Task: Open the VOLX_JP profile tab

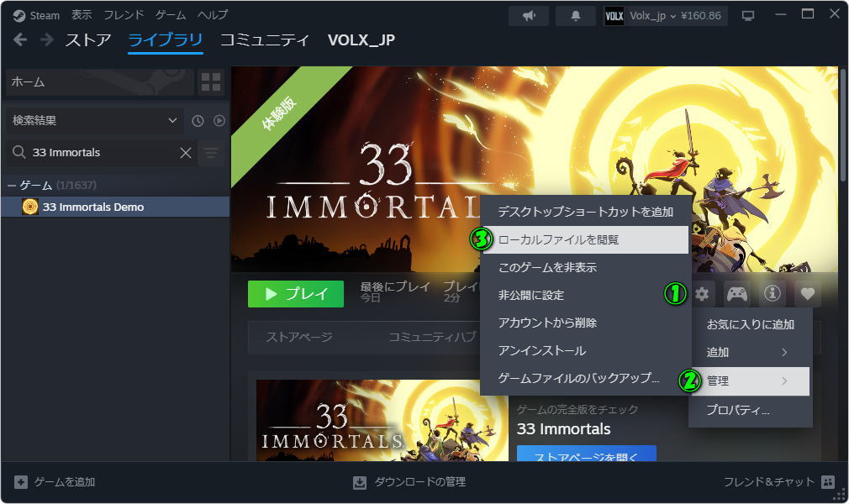Action: point(361,40)
